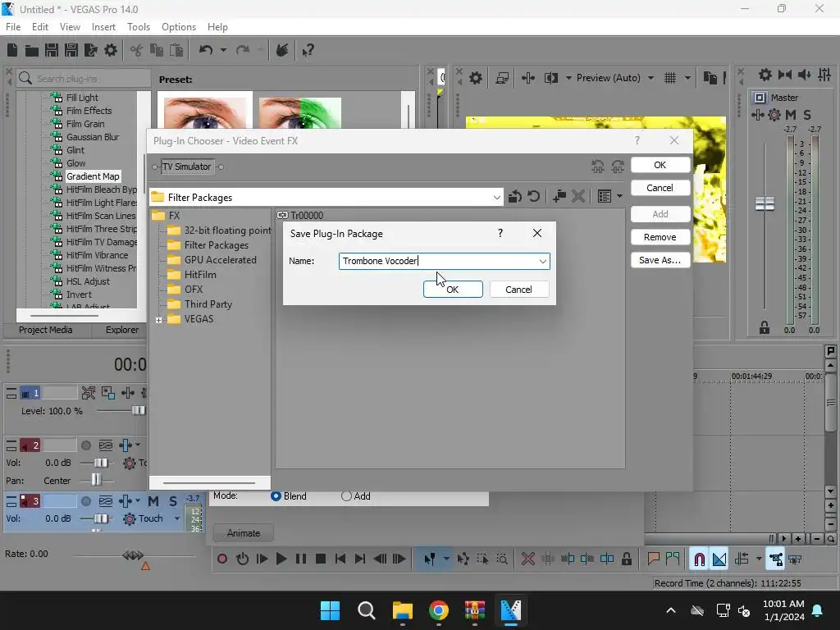Toggle Master bus Mute button
This screenshot has height=630, width=840.
[791, 115]
